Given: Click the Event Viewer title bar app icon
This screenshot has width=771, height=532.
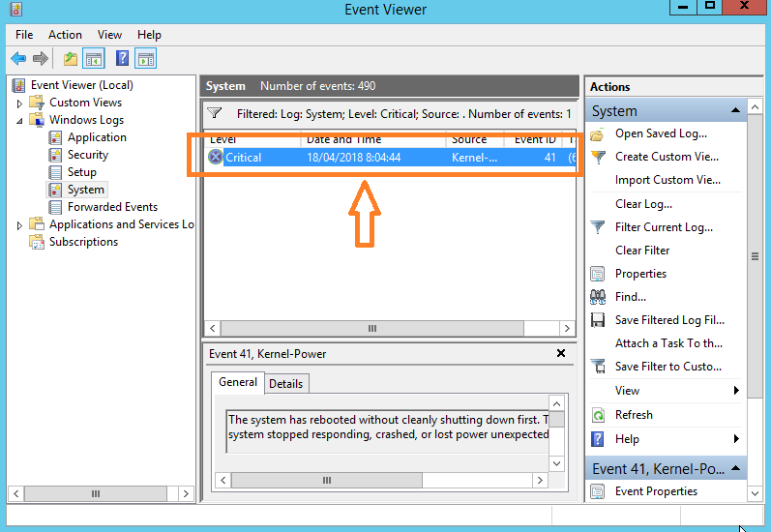Looking at the screenshot, I should tap(15, 9).
